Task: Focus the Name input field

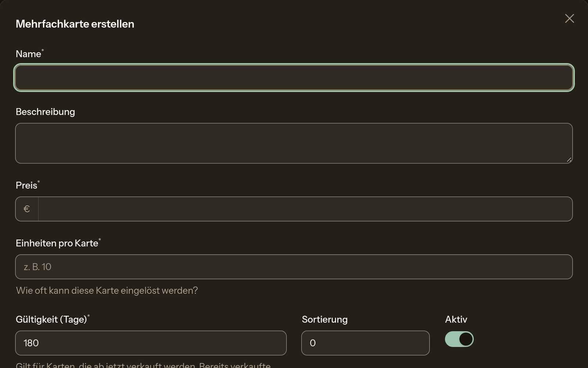Action: pos(294,78)
